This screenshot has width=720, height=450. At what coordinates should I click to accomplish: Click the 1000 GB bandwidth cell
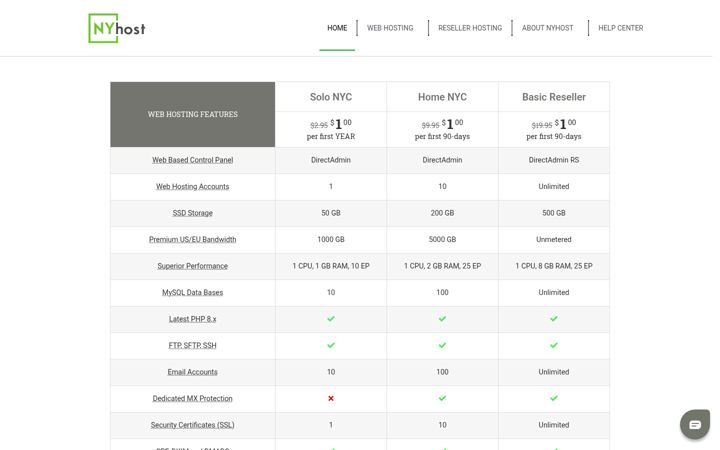click(x=331, y=239)
